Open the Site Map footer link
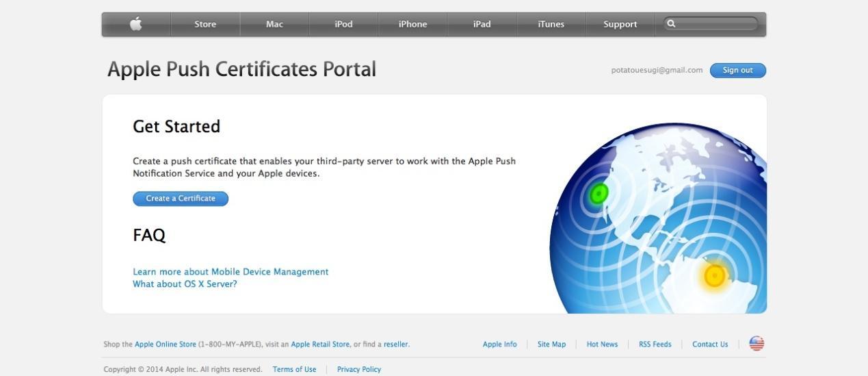This screenshot has height=376, width=868. tap(551, 344)
